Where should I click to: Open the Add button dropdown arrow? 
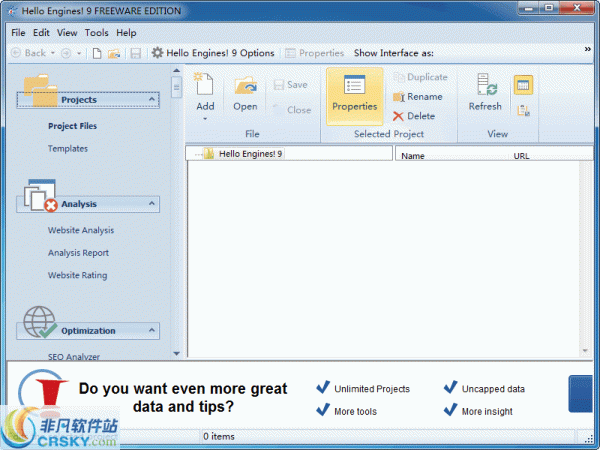pos(205,119)
